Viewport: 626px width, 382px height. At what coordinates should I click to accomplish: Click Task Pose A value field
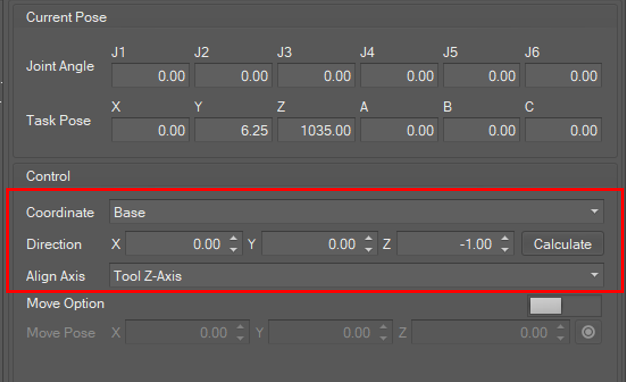[399, 130]
